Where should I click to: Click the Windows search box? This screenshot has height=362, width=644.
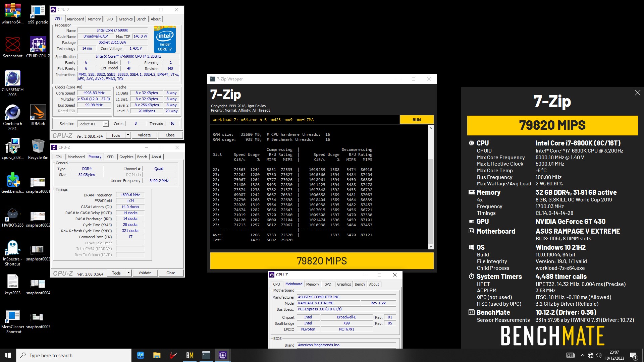[x=74, y=355]
